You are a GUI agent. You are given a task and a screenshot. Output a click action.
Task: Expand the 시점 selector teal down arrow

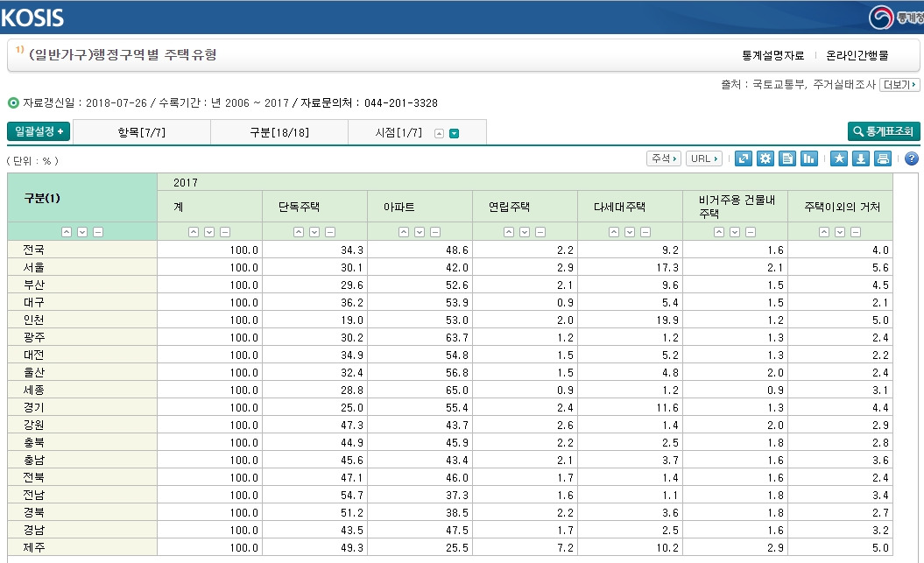[455, 134]
